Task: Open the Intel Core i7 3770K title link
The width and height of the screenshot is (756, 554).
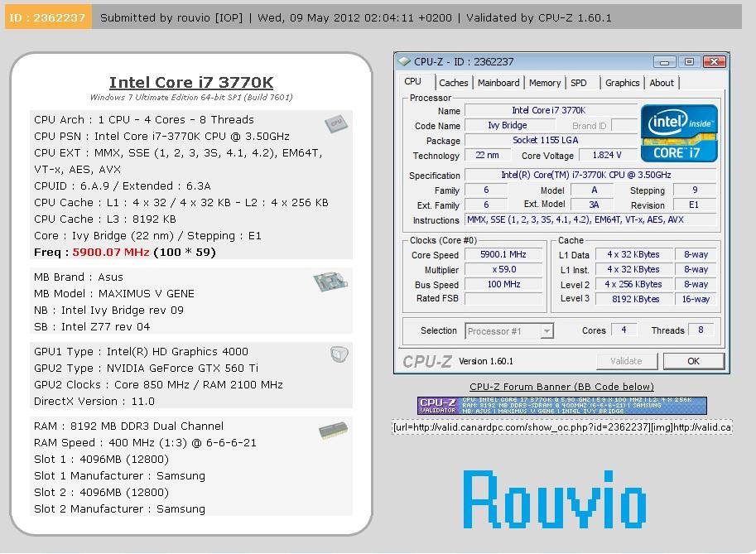Action: pos(191,83)
